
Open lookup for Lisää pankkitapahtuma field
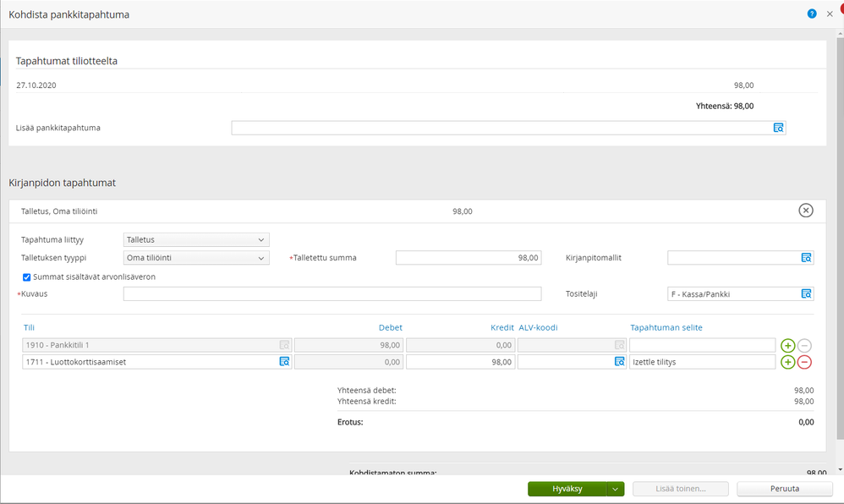click(x=778, y=128)
